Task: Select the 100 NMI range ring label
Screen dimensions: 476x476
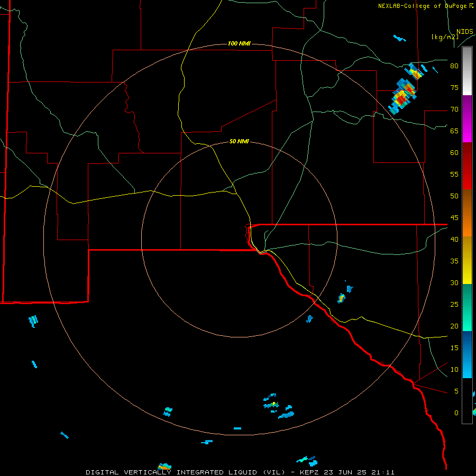Action: point(239,43)
